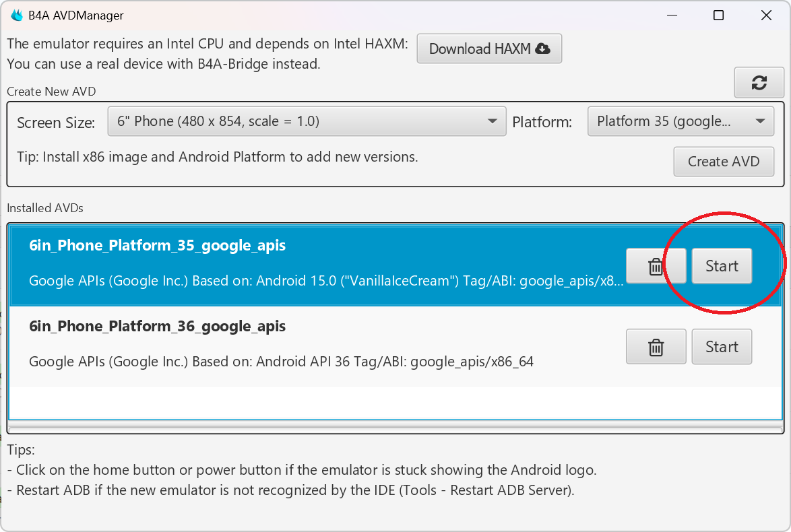Click the Restart ADB tip text
Image resolution: width=791 pixels, height=532 pixels.
coord(291,490)
